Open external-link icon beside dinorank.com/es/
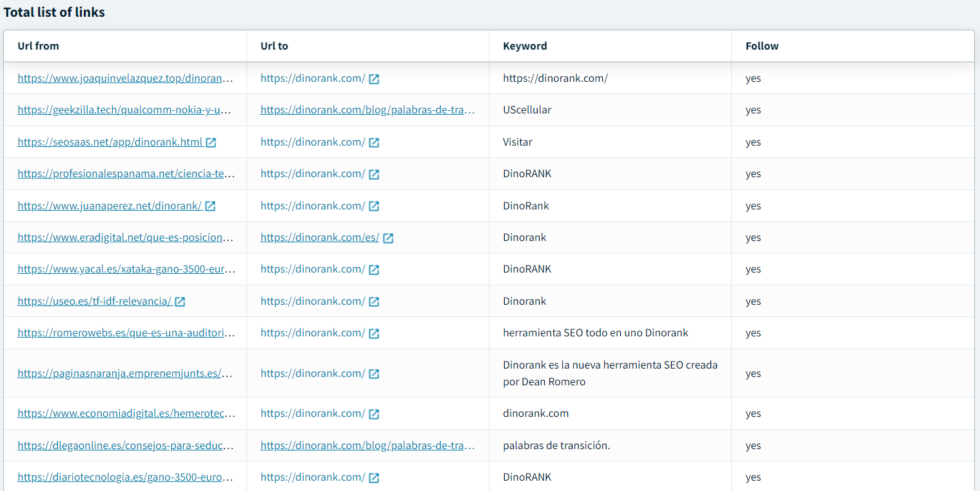 click(x=388, y=238)
